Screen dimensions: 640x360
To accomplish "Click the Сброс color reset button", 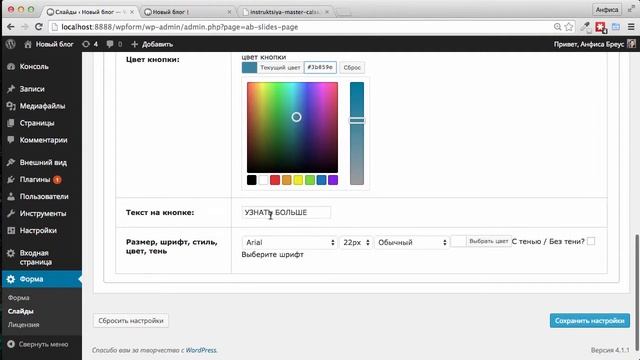I will point(352,68).
